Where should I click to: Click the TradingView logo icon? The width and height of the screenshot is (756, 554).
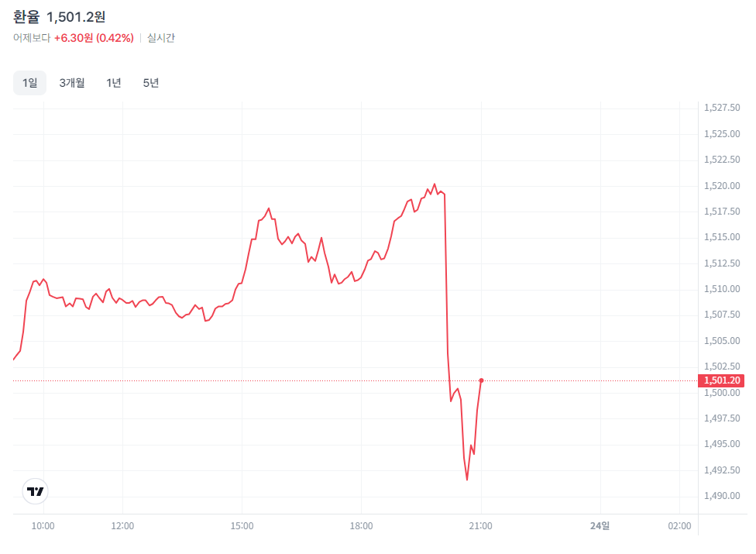35,490
